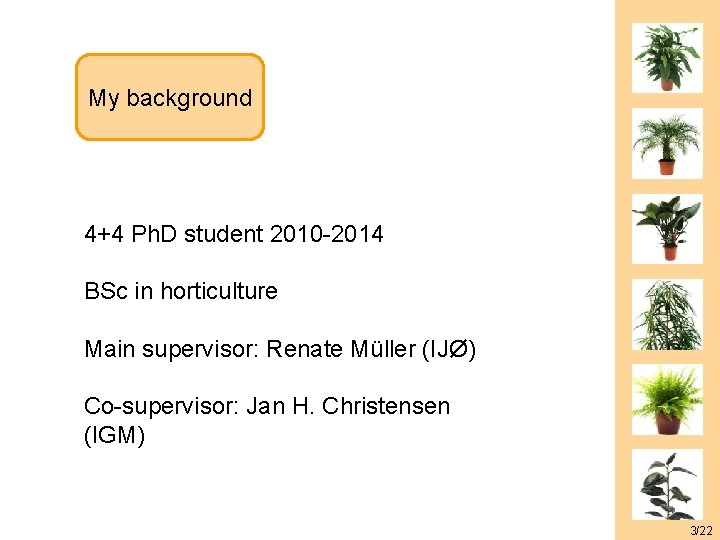The width and height of the screenshot is (720, 540).
Task: Click the "BSc in horticulture" line
Action: [x=181, y=292]
